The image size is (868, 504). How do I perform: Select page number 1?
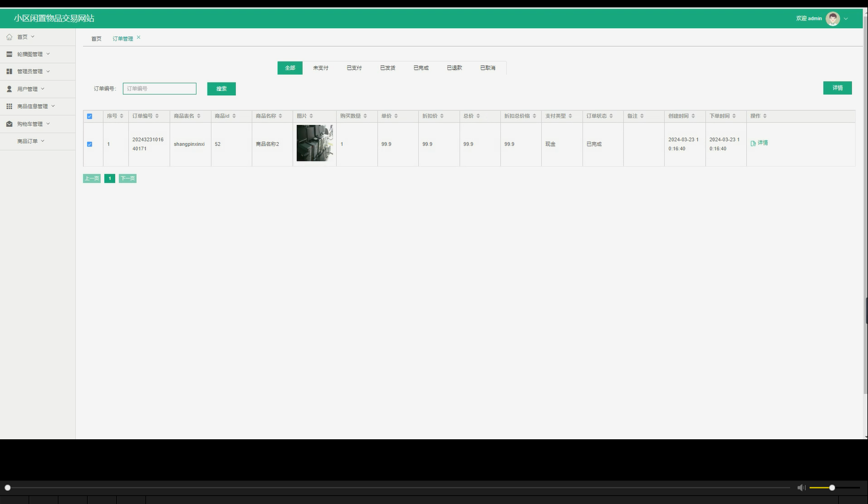click(x=110, y=179)
